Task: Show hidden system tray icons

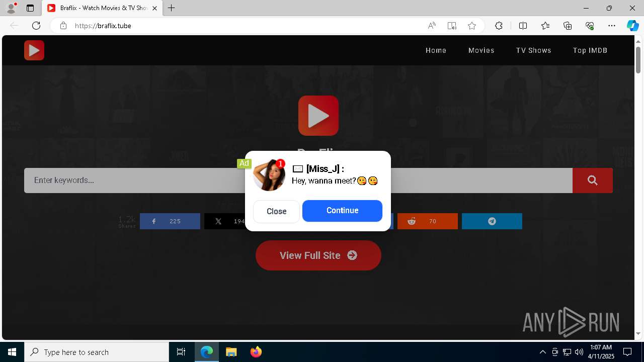Action: point(542,352)
